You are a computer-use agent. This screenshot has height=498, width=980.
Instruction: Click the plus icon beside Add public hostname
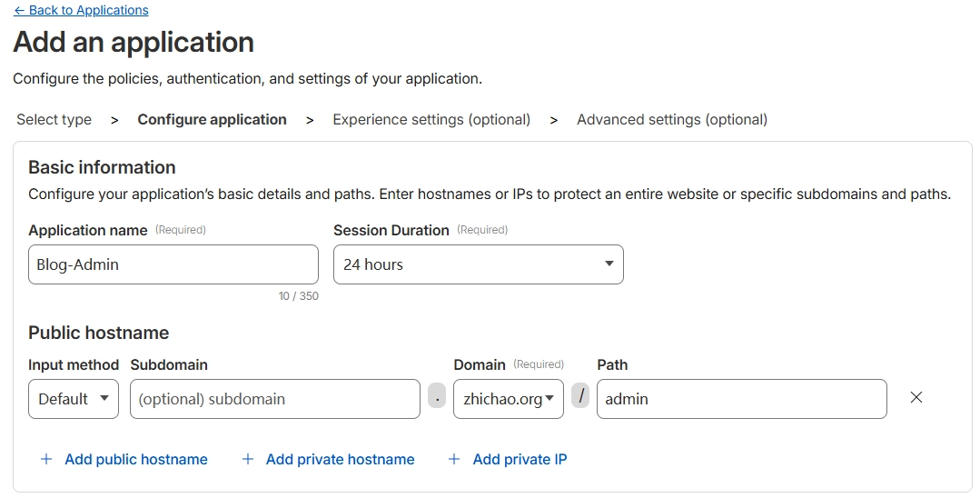click(46, 460)
